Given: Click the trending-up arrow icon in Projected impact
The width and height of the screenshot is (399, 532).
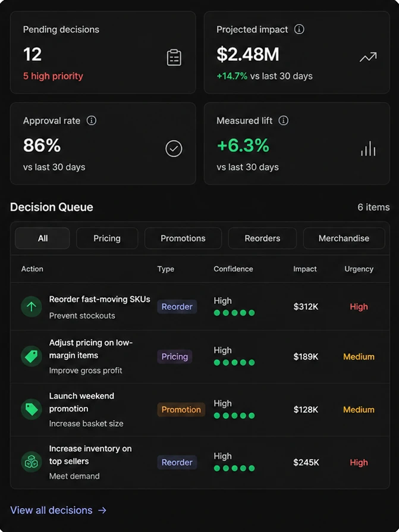Looking at the screenshot, I should pyautogui.click(x=368, y=57).
